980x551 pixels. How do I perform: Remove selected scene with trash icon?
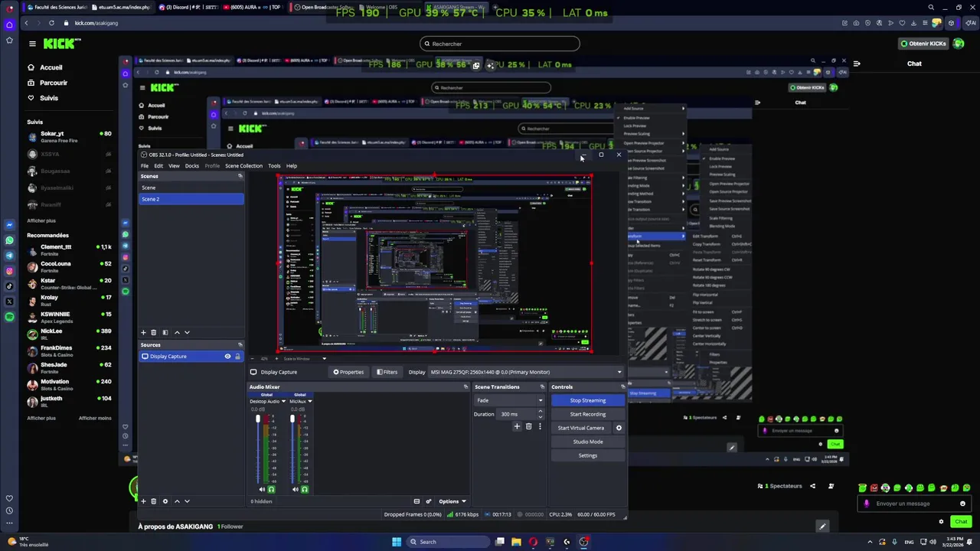click(x=153, y=332)
